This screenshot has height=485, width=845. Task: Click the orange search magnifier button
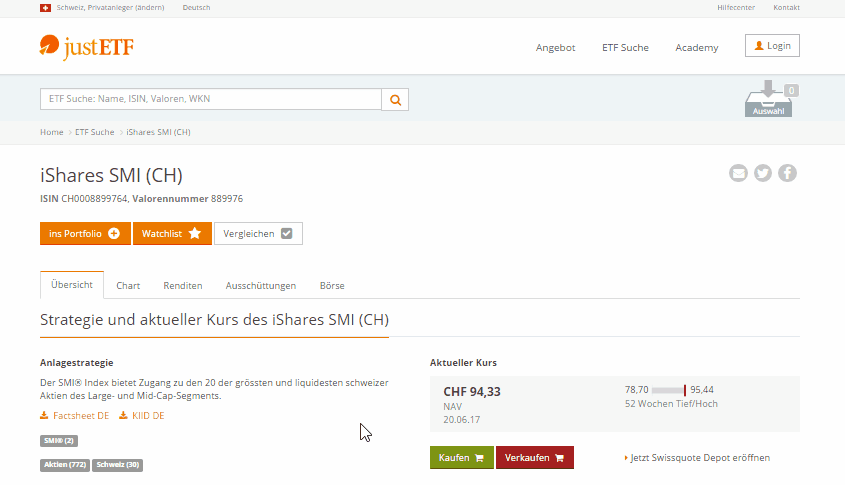(x=396, y=100)
